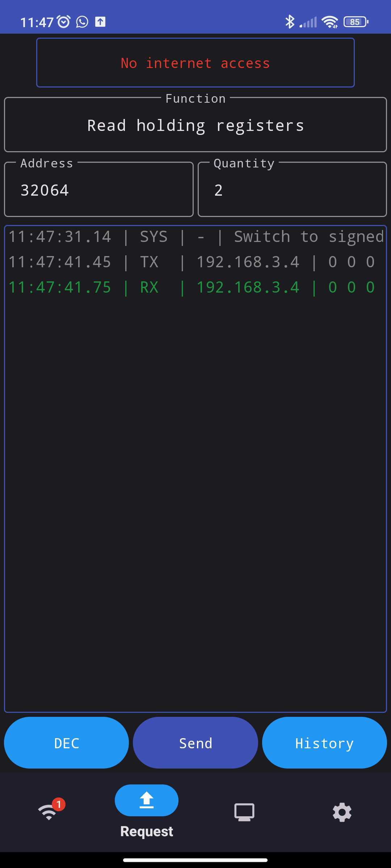This screenshot has height=868, width=391.
Task: Open the monitor screen tab
Action: click(x=244, y=812)
